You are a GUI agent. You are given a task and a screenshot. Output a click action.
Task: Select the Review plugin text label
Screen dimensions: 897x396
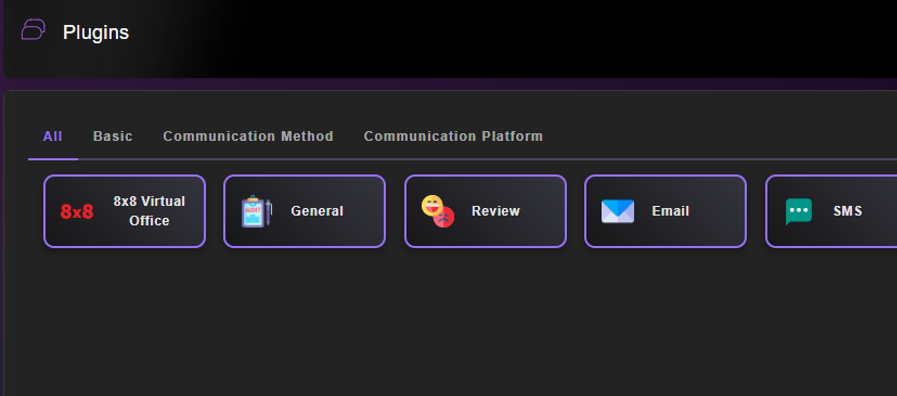pyautogui.click(x=495, y=211)
